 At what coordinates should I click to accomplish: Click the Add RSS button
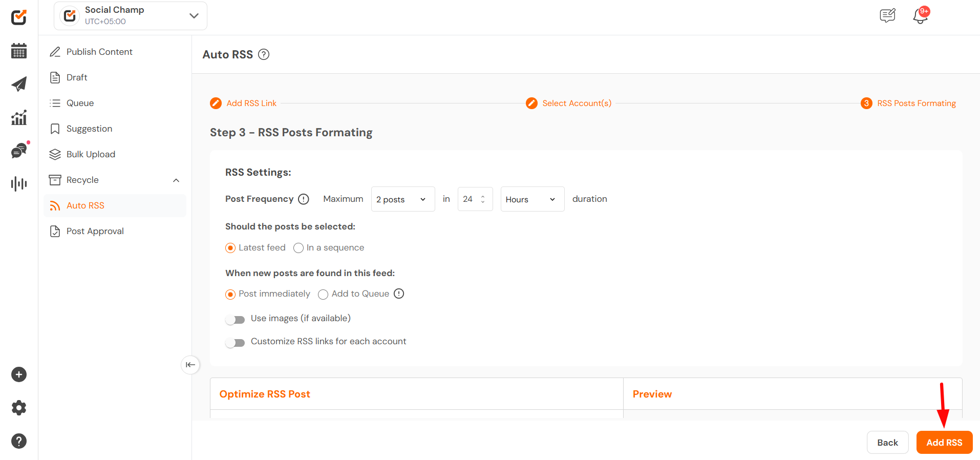pos(944,443)
